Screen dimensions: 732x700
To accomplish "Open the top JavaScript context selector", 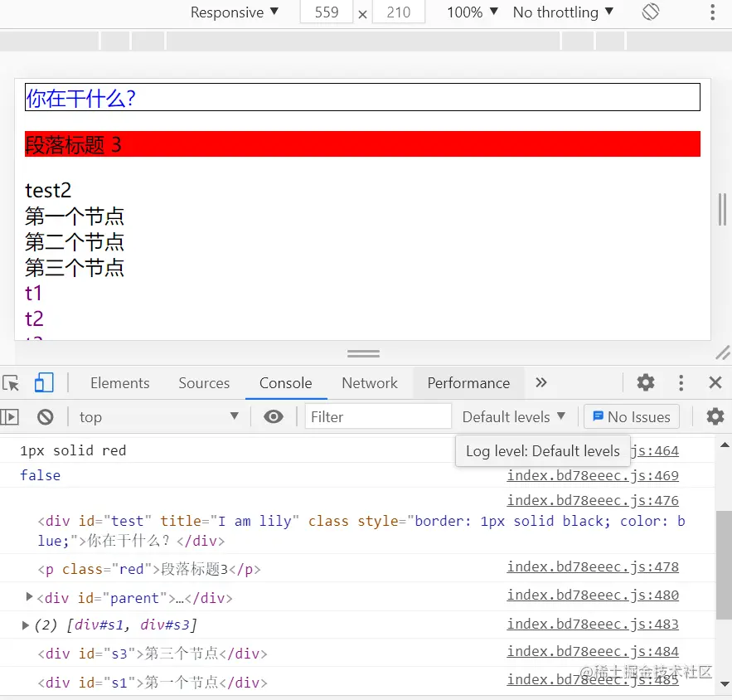I will click(x=158, y=416).
